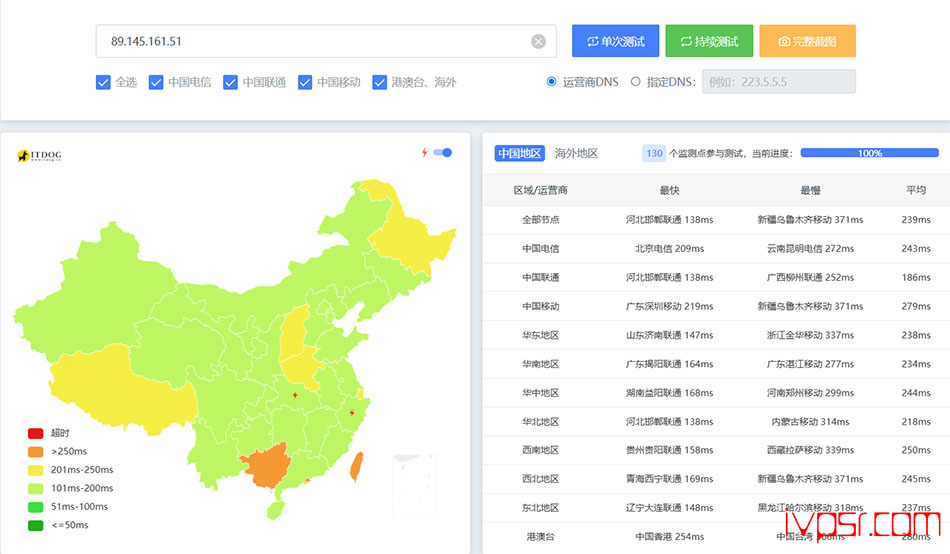Click the red lightning marker near Zhejiang coast
Image resolution: width=950 pixels, height=554 pixels.
[x=352, y=413]
